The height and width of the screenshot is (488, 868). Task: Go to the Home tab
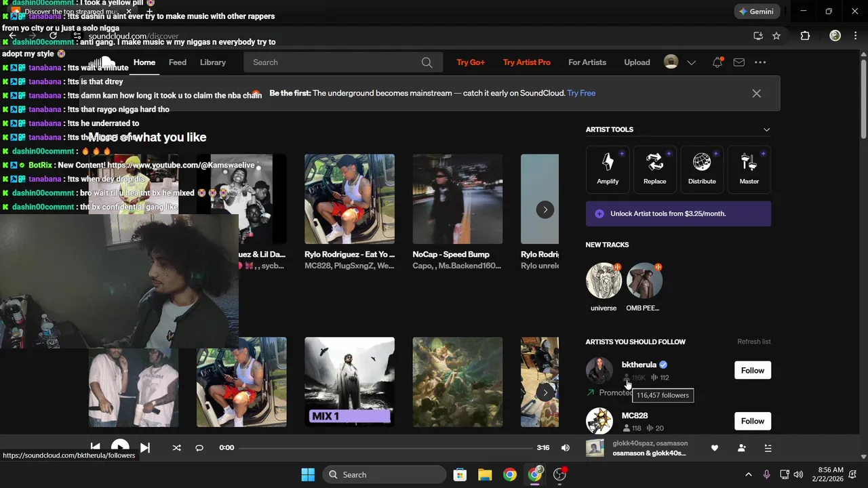click(x=144, y=62)
